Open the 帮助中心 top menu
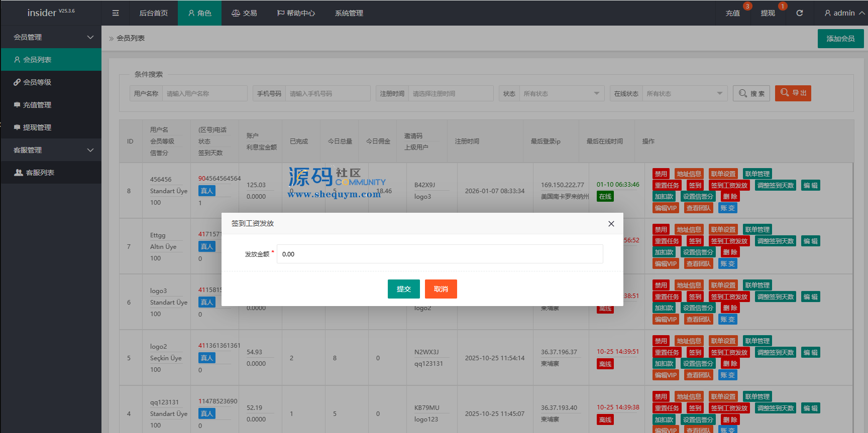 click(296, 13)
